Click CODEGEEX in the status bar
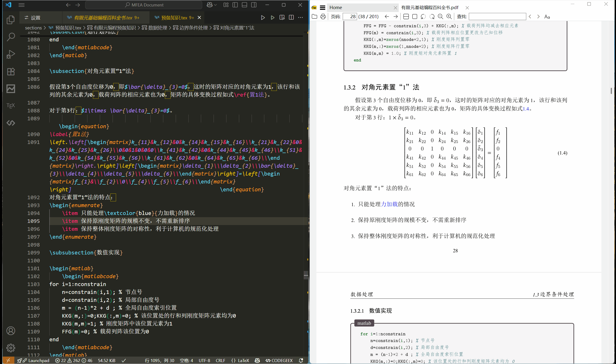 pyautogui.click(x=279, y=360)
